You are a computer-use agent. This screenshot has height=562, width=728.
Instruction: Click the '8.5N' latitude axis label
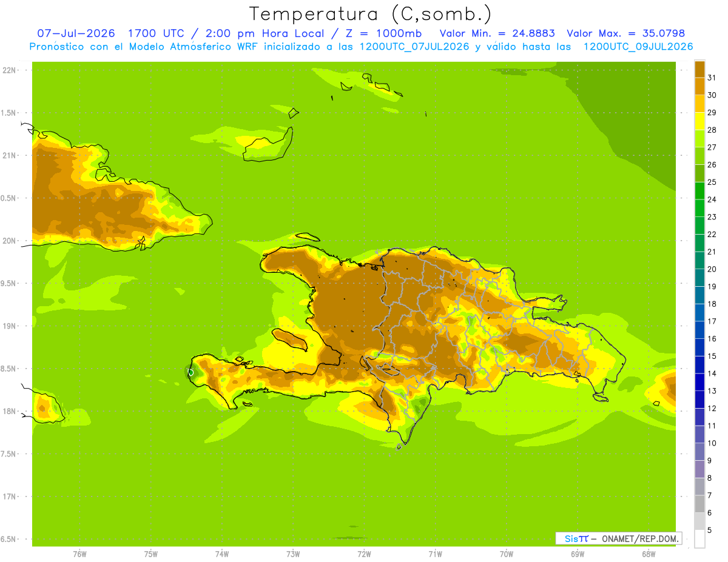pos(8,369)
